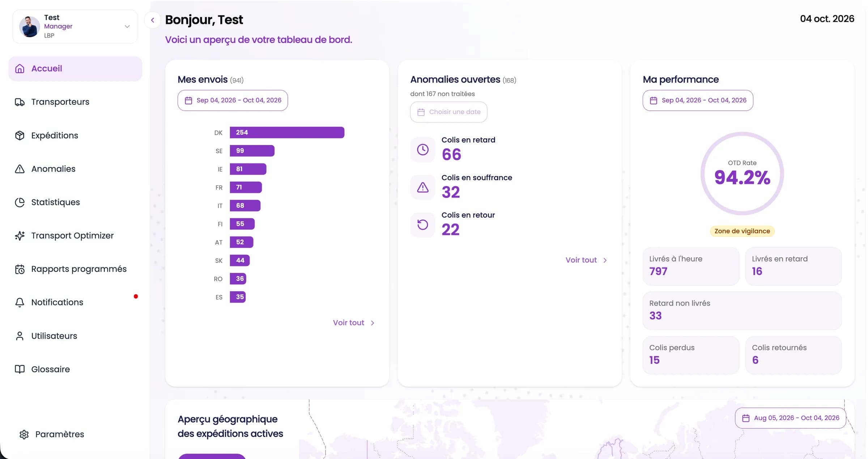
Task: Click the Notifications bell icon
Action: click(20, 303)
